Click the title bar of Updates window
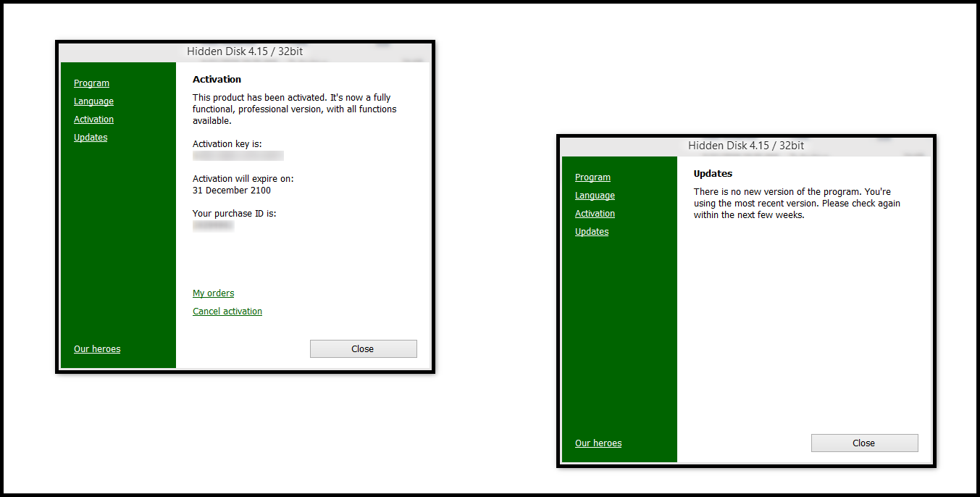The image size is (980, 497). (747, 146)
